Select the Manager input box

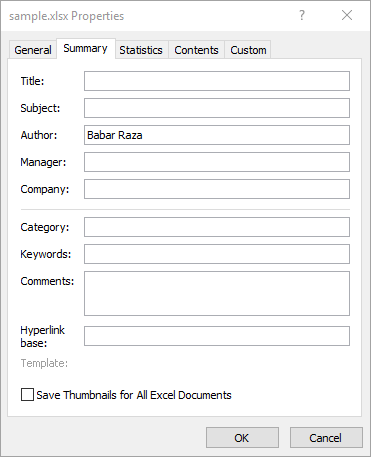[217, 162]
